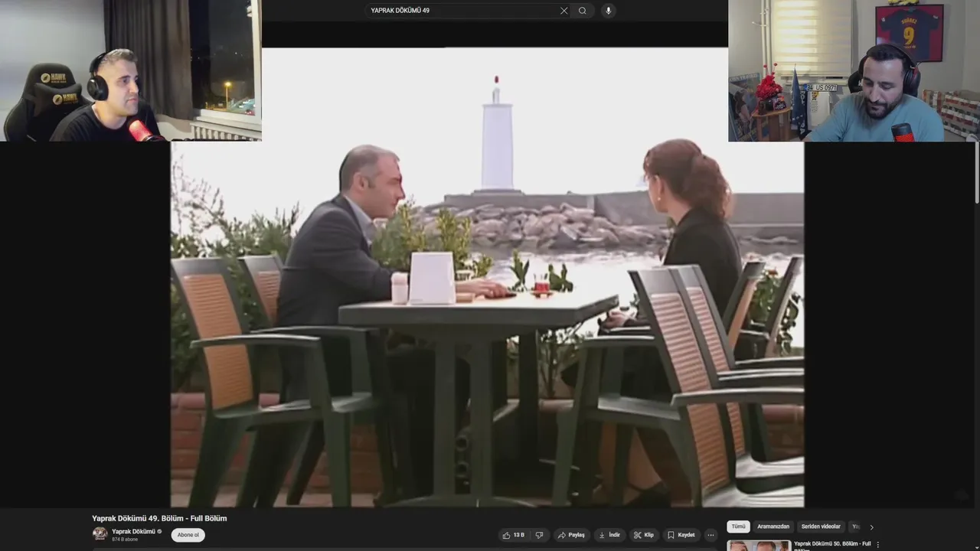Open Yaprak Dökümü 50. Bölüm recommended video title

[x=832, y=545]
